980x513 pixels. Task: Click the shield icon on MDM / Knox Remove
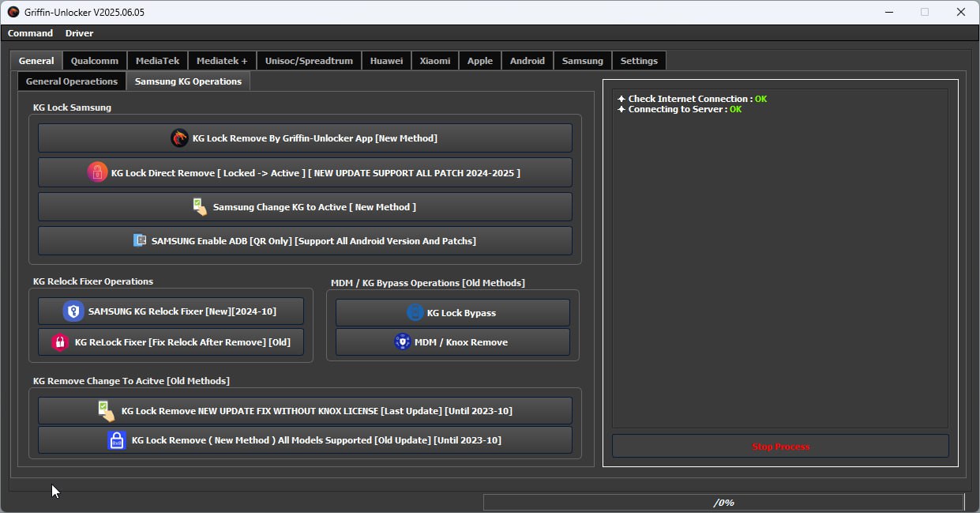(403, 342)
